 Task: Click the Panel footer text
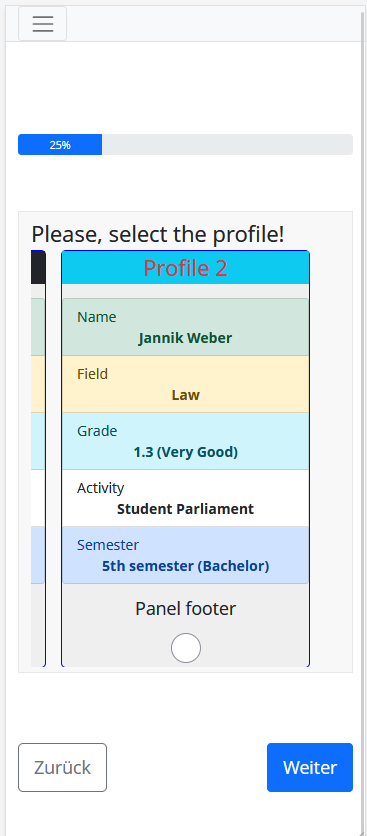pos(186,608)
